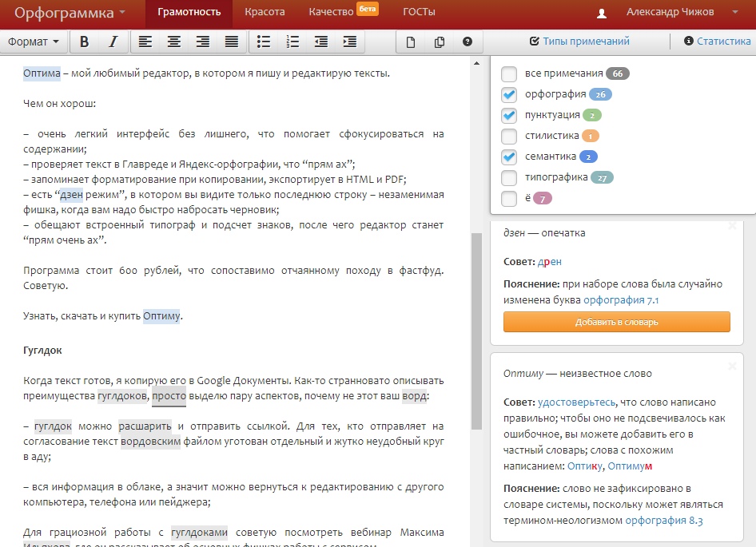The height and width of the screenshot is (547, 756).
Task: Uncheck the 'пунктуация' checkbox
Action: coord(509,115)
